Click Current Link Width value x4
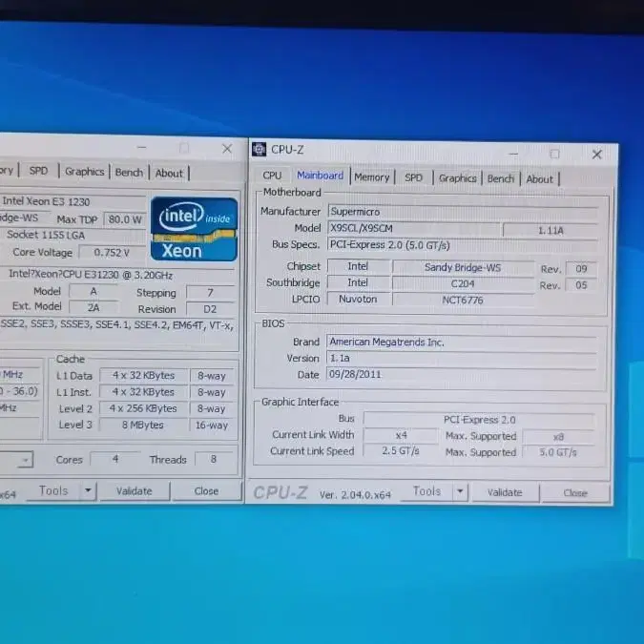 [402, 435]
